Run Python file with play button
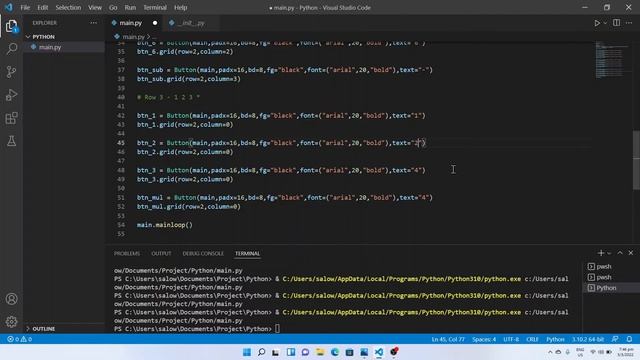Screen dimensions: 640x360 click(597, 23)
